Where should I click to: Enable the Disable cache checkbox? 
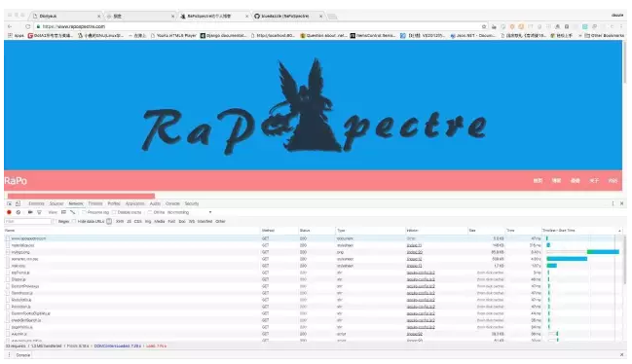(115, 212)
